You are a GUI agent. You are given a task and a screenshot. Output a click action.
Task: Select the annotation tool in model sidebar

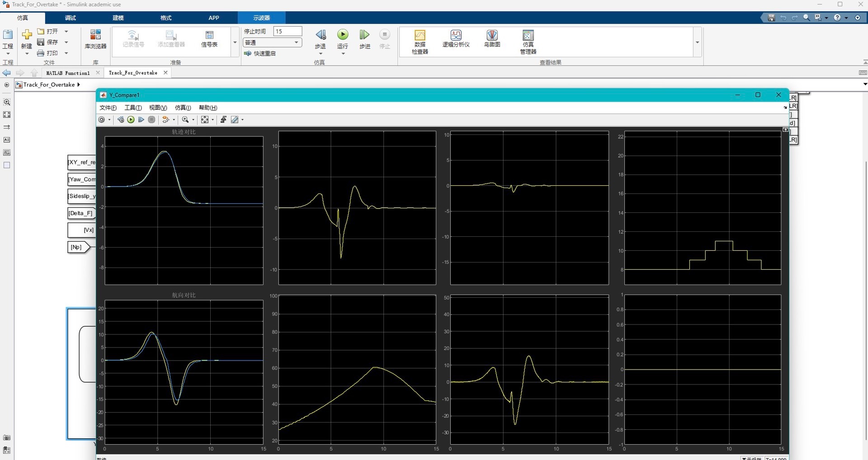pyautogui.click(x=7, y=140)
